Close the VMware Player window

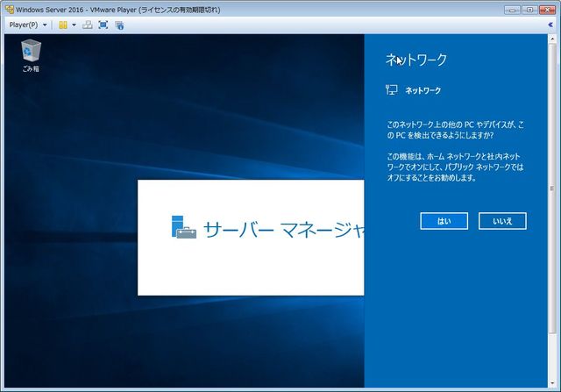pyautogui.click(x=547, y=10)
